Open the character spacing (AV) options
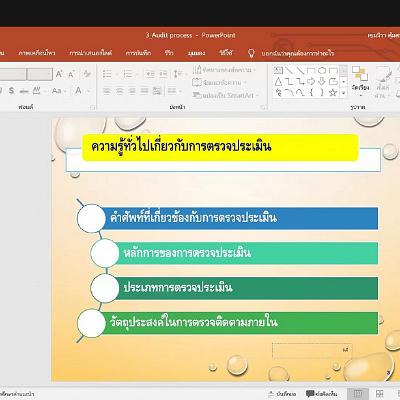Image resolution: width=400 pixels, height=400 pixels. tap(36, 90)
